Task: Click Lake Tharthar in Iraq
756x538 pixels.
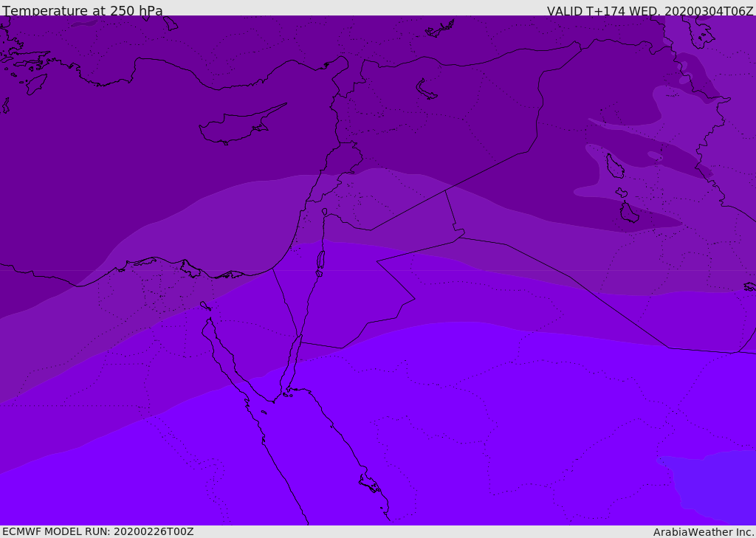Action: (614, 166)
